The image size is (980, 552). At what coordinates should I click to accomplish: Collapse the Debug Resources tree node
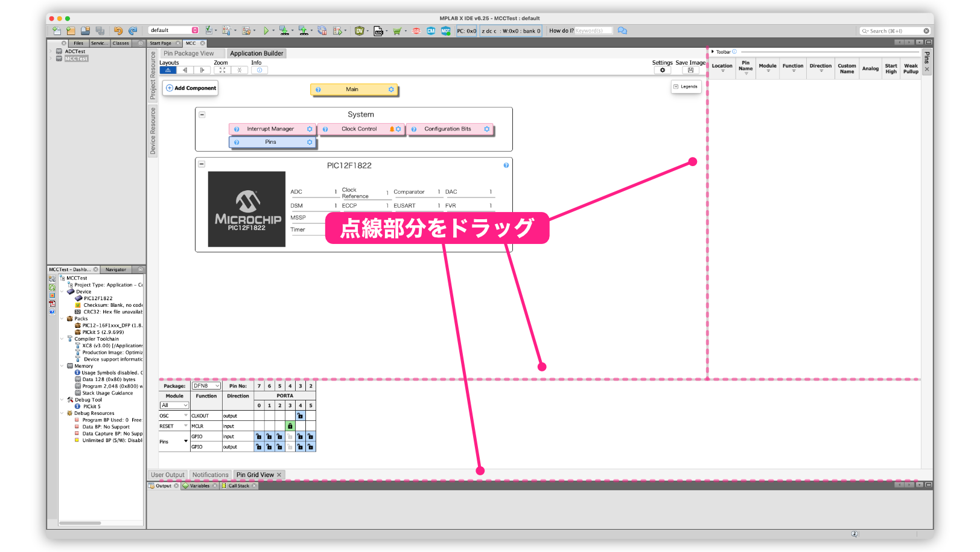point(62,414)
